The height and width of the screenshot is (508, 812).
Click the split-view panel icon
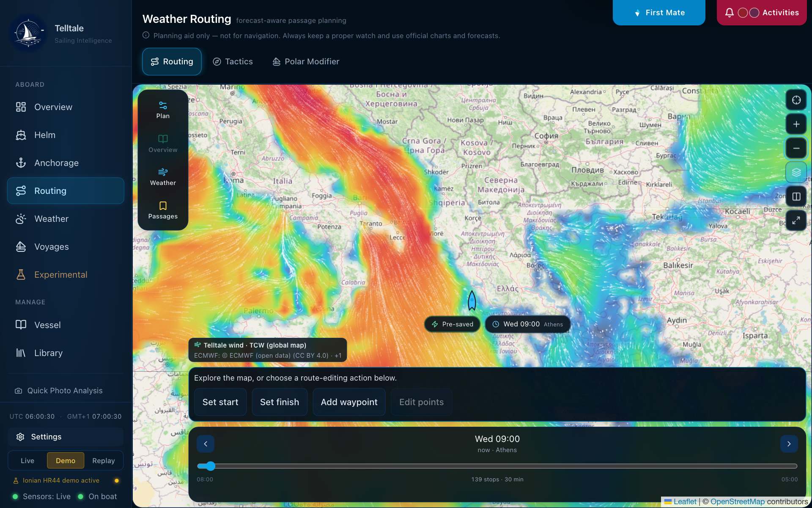[796, 196]
